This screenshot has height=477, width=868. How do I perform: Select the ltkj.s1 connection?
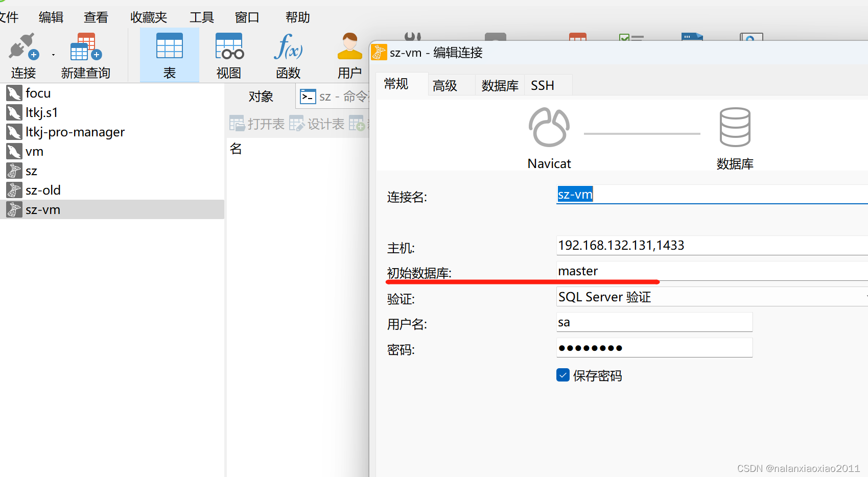coord(112,112)
